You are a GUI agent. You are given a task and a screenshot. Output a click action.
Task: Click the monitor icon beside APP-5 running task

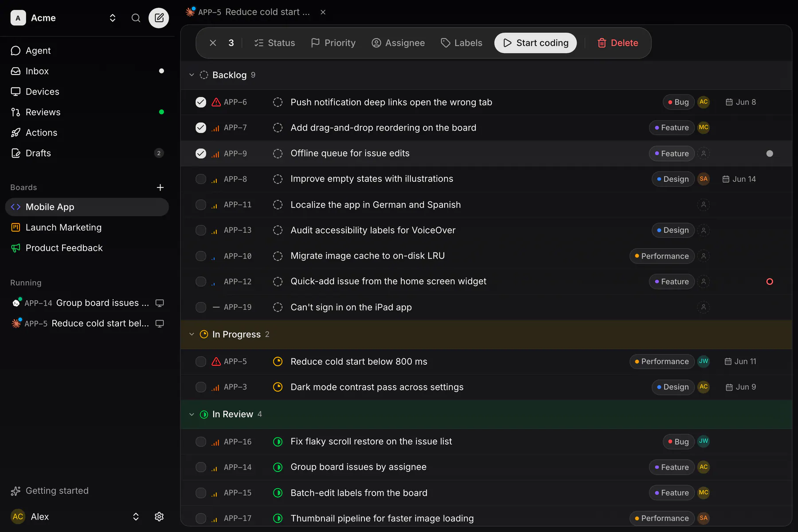click(160, 323)
